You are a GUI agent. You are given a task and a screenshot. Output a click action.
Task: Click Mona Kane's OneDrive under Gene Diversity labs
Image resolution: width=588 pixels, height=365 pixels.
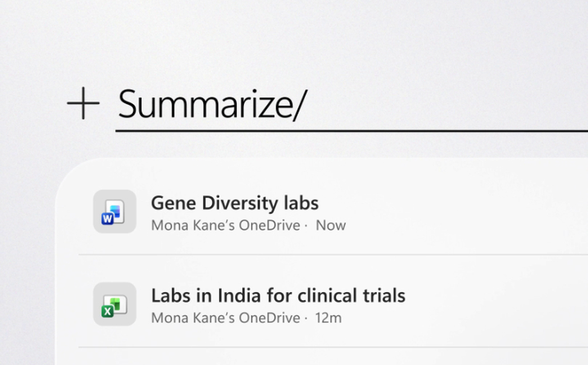click(225, 225)
